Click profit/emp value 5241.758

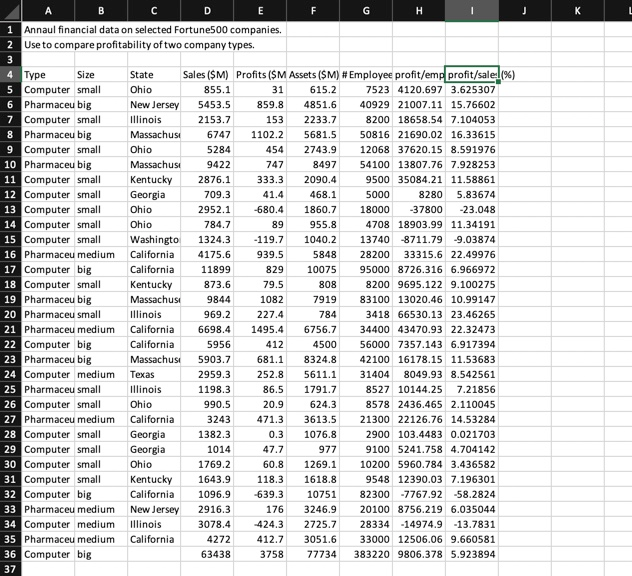(419, 449)
